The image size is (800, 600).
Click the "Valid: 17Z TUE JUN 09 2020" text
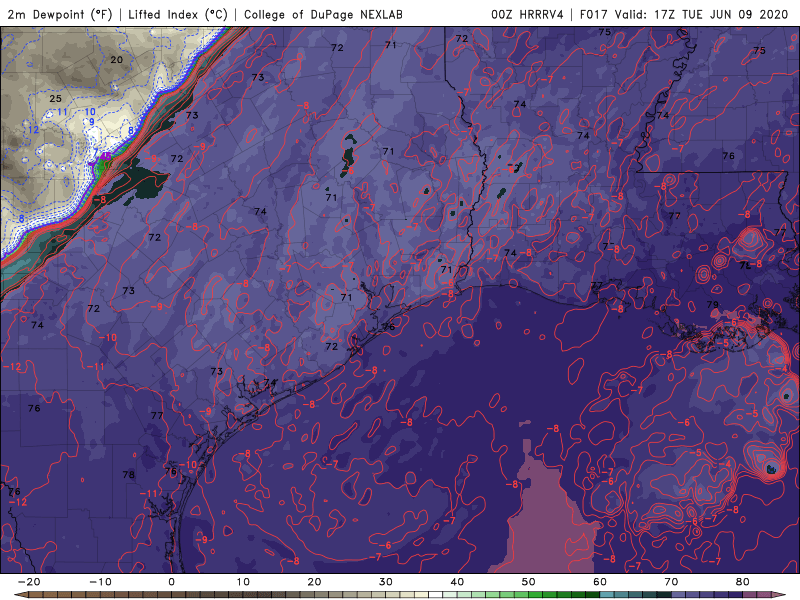pyautogui.click(x=702, y=14)
